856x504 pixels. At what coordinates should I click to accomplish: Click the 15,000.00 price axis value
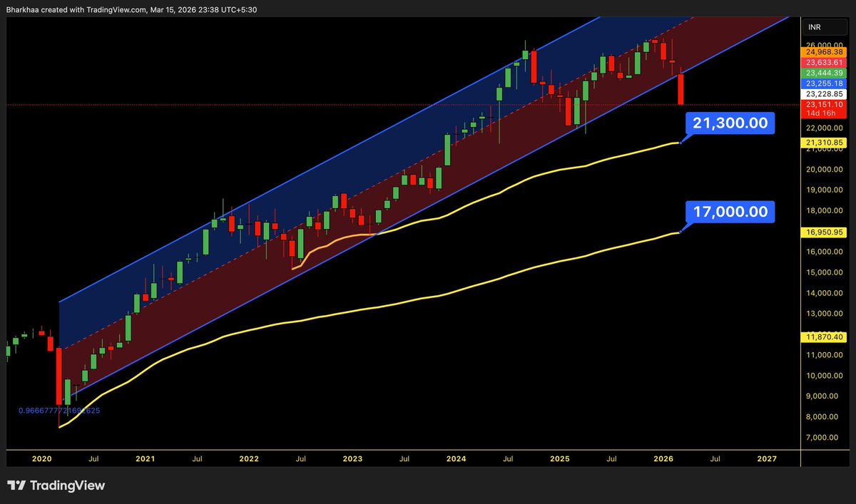[824, 272]
